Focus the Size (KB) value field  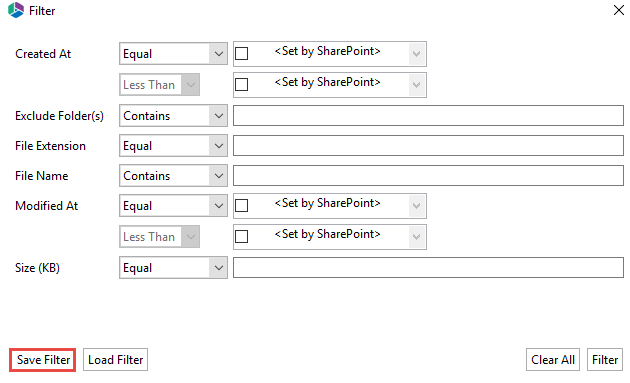tap(428, 268)
